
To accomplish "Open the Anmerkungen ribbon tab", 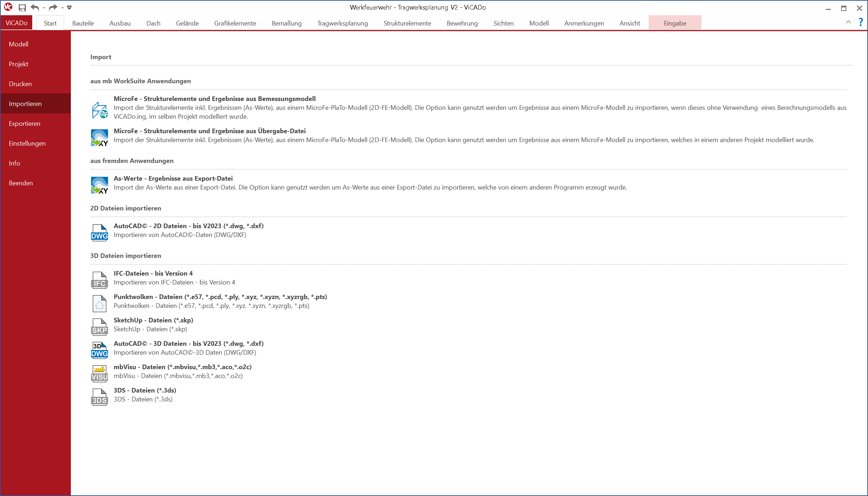I will tap(584, 23).
